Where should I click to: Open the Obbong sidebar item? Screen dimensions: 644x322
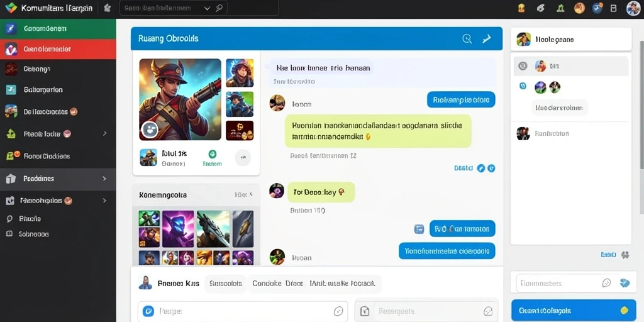pos(58,69)
